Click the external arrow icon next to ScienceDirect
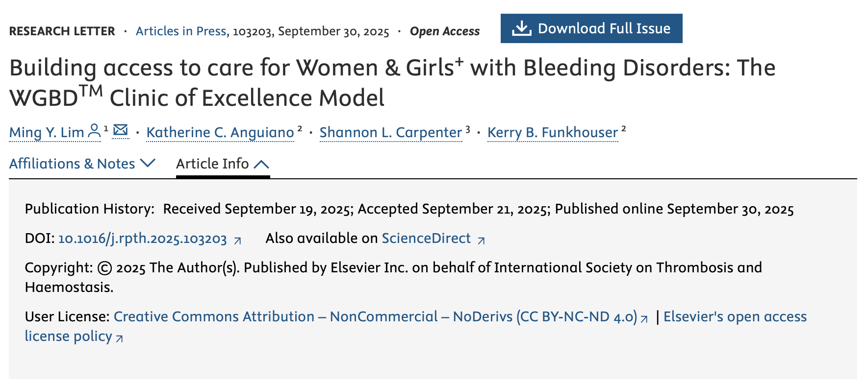868x384 pixels. coord(482,240)
